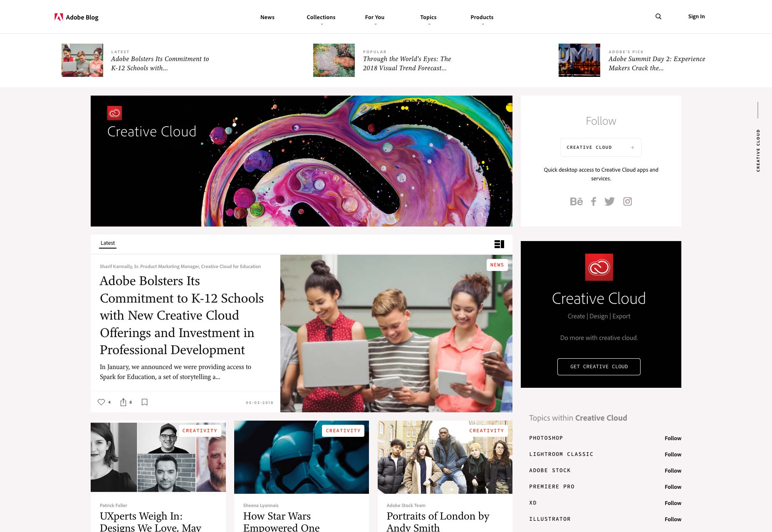
Task: Follow the Premiere Pro topic
Action: point(673,487)
